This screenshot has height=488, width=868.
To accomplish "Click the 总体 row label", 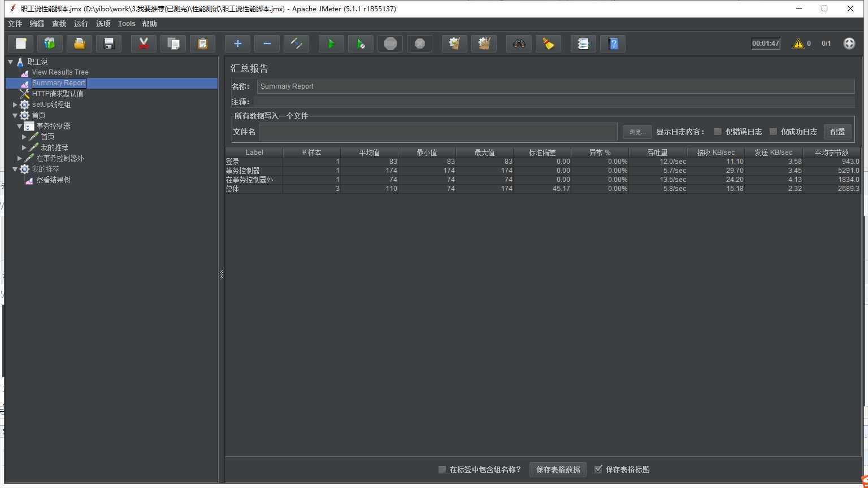I will coord(233,189).
